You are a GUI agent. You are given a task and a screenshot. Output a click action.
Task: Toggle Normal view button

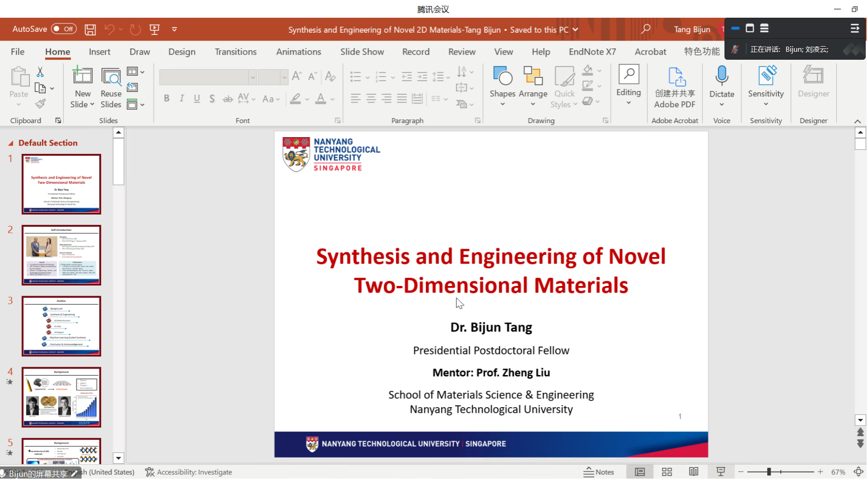[x=640, y=473]
